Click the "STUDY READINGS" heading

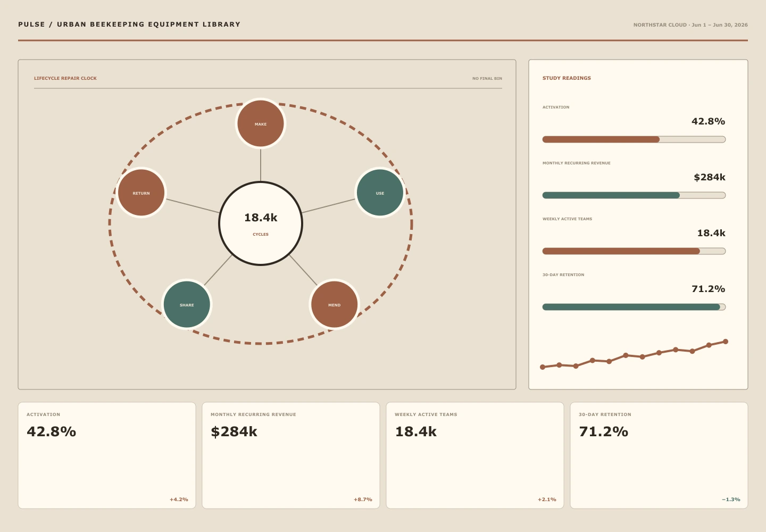click(x=567, y=78)
